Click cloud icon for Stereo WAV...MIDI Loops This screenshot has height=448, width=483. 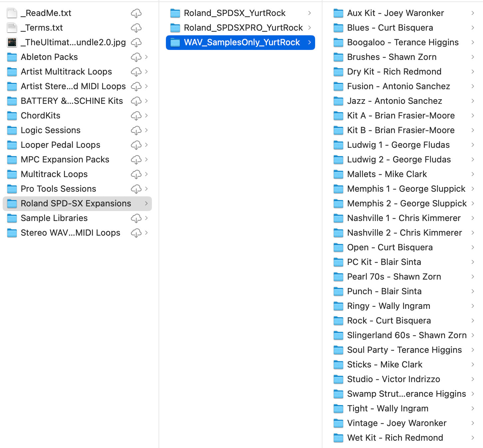(136, 233)
